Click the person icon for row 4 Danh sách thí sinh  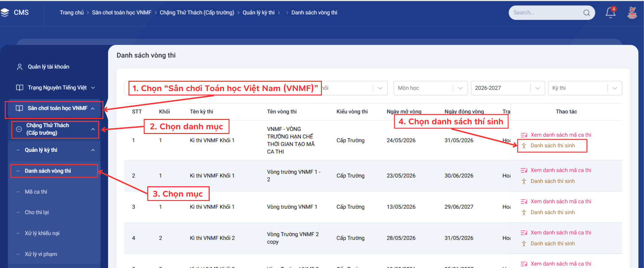point(524,244)
